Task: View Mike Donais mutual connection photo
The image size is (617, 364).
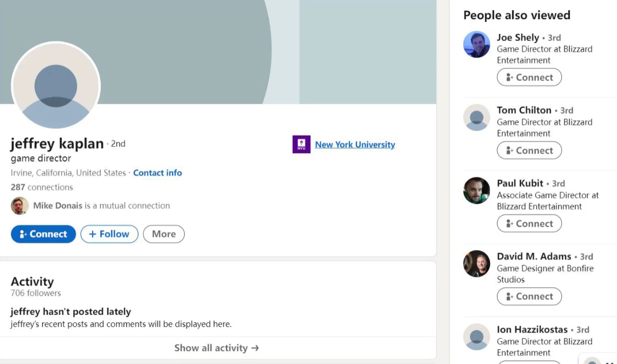Action: (20, 206)
